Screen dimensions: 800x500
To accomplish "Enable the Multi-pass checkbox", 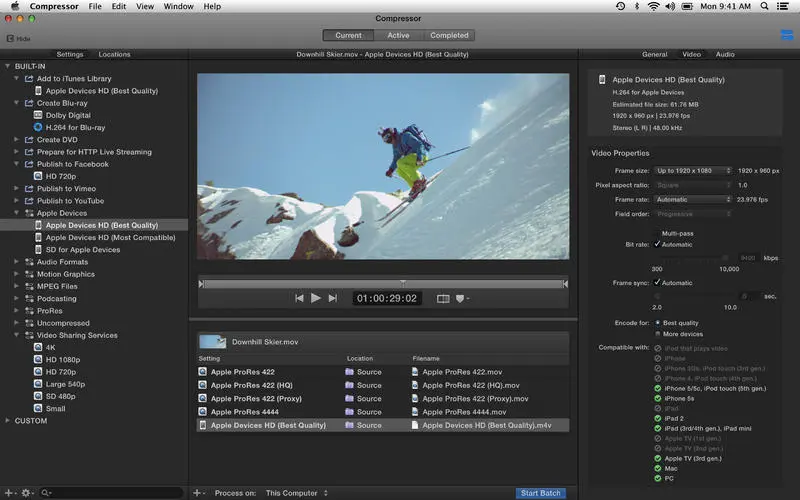I will pos(657,233).
